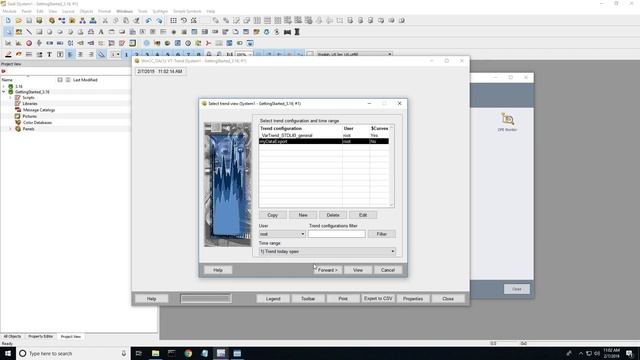Switch to the Property Editor tab

click(40, 336)
